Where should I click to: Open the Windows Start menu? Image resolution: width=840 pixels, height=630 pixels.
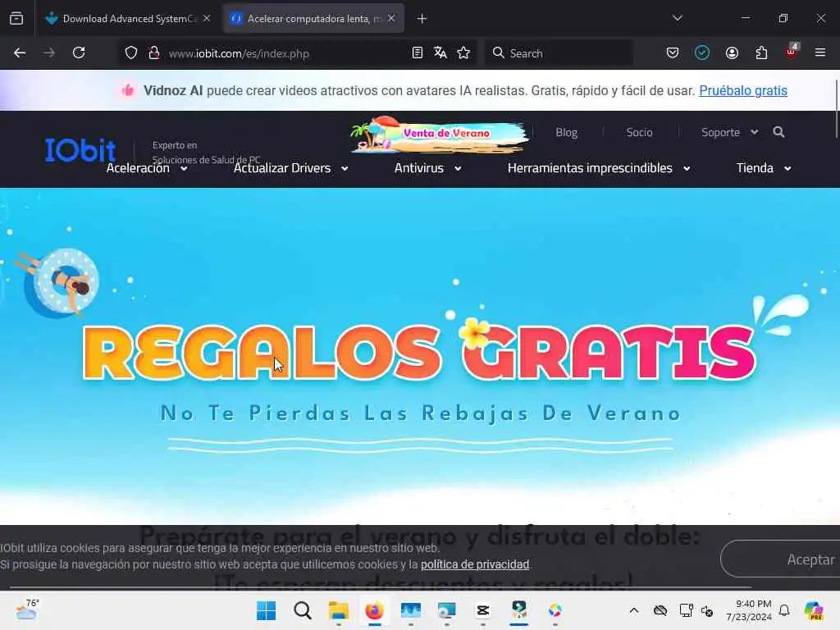pyautogui.click(x=267, y=610)
